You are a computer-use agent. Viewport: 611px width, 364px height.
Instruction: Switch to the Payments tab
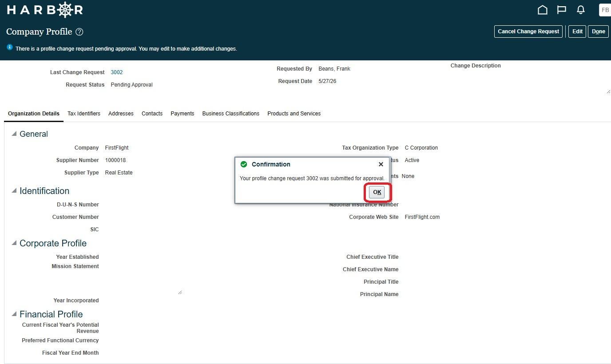coord(183,114)
